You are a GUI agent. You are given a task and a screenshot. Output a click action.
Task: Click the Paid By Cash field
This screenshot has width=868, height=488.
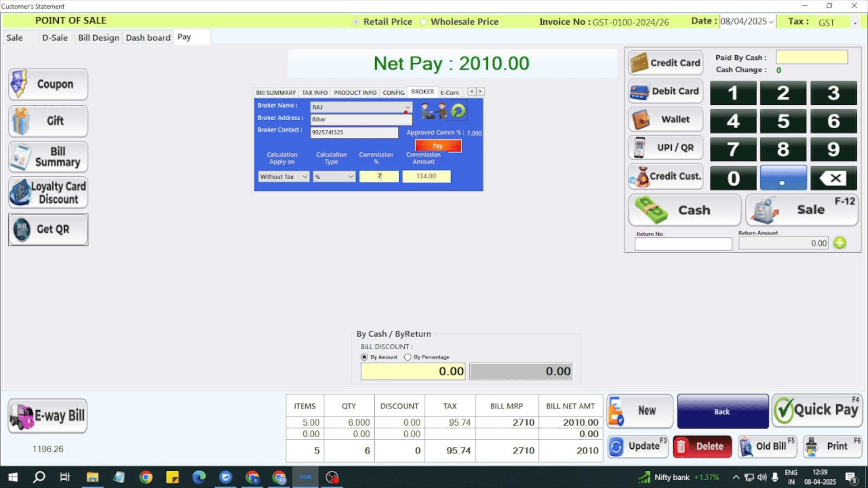811,57
